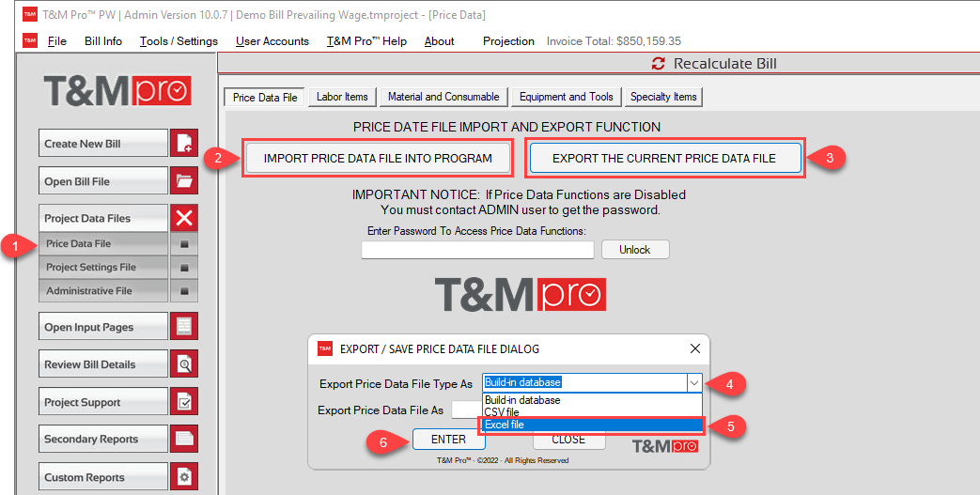Click the CLOSE button in export dialog
The height and width of the screenshot is (495, 980).
click(x=568, y=440)
